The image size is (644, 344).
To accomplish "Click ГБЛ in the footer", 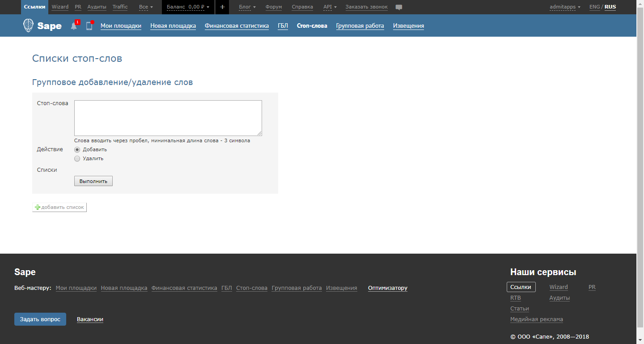I will [x=227, y=288].
